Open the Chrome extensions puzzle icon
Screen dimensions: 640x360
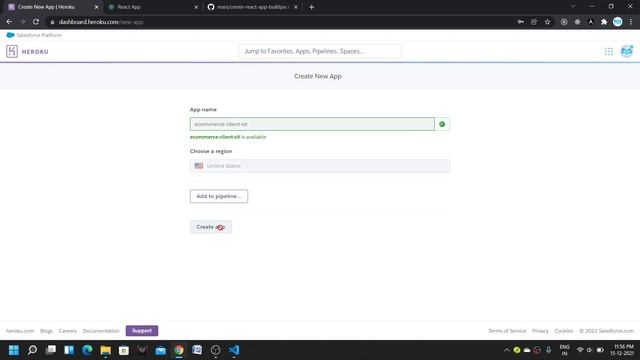point(604,22)
